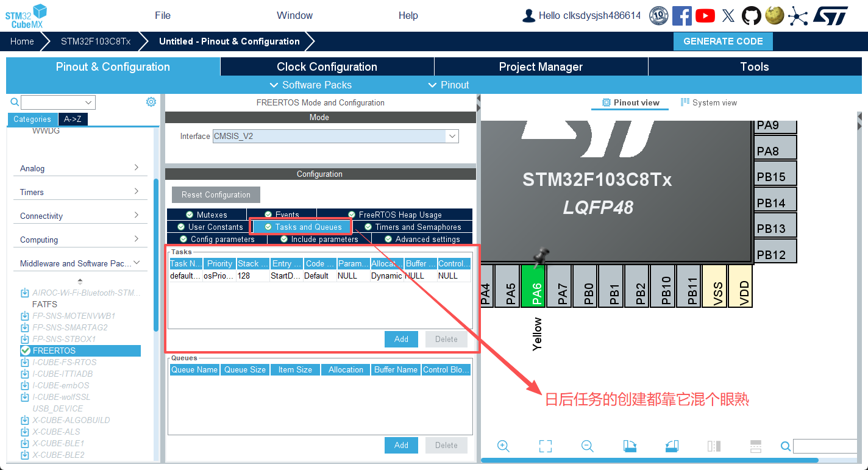Click the green check next to FREERTOS

pyautogui.click(x=26, y=351)
